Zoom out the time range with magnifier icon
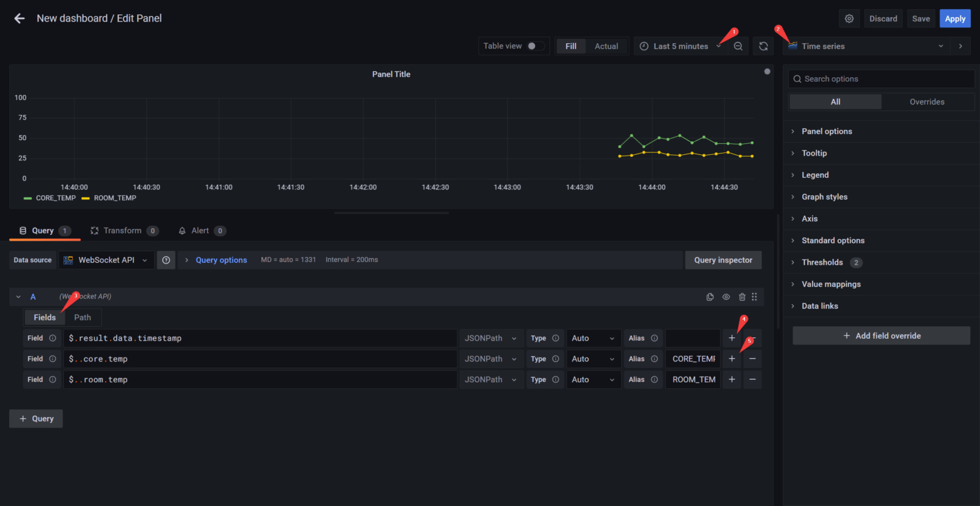This screenshot has height=506, width=980. pos(738,46)
